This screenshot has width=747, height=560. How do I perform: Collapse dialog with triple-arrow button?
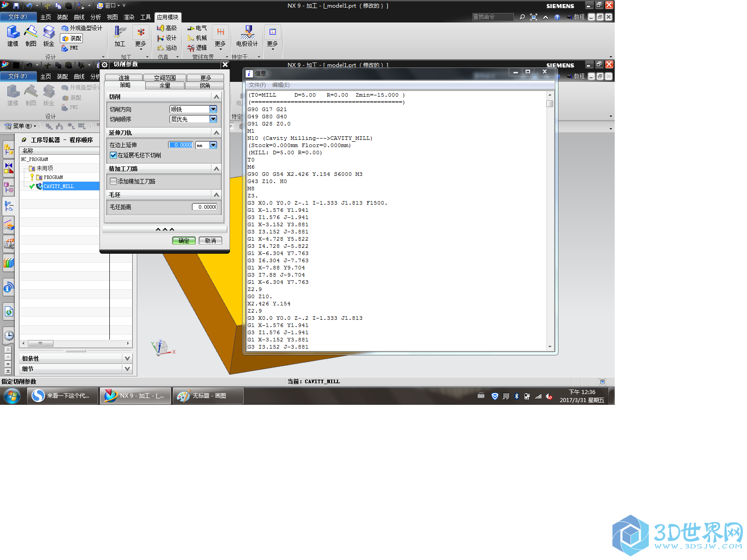click(x=165, y=229)
